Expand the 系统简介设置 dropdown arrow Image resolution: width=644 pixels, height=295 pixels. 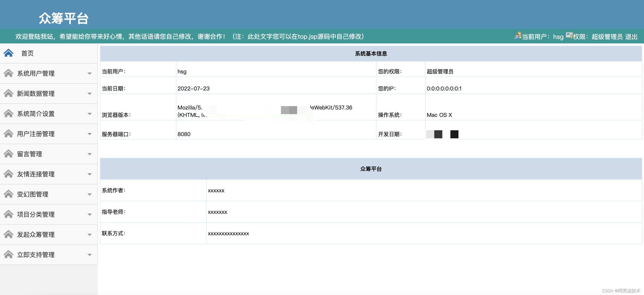tap(89, 114)
